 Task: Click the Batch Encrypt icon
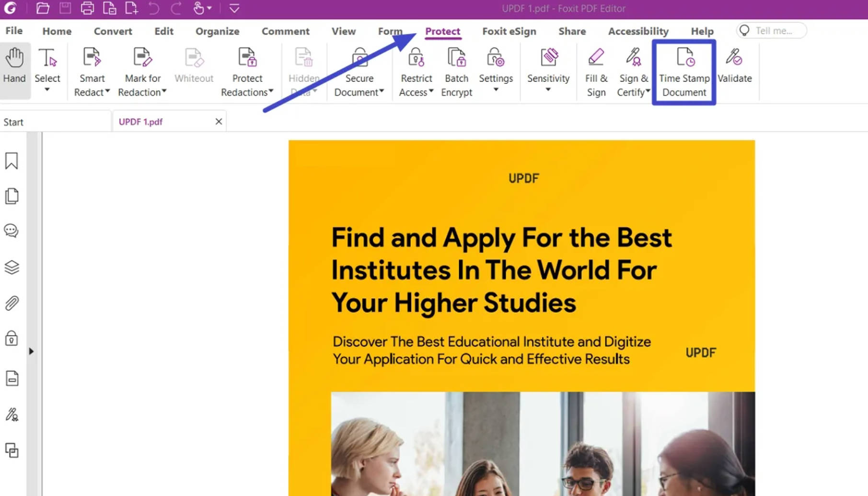pos(456,72)
